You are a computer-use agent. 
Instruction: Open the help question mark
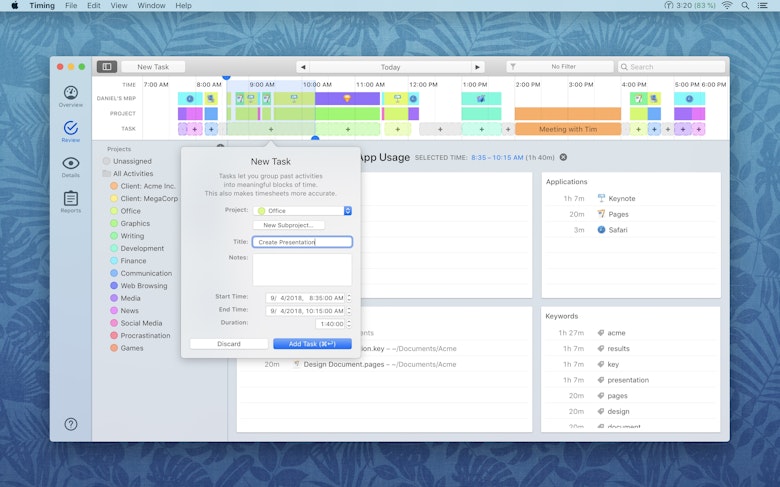[x=71, y=424]
